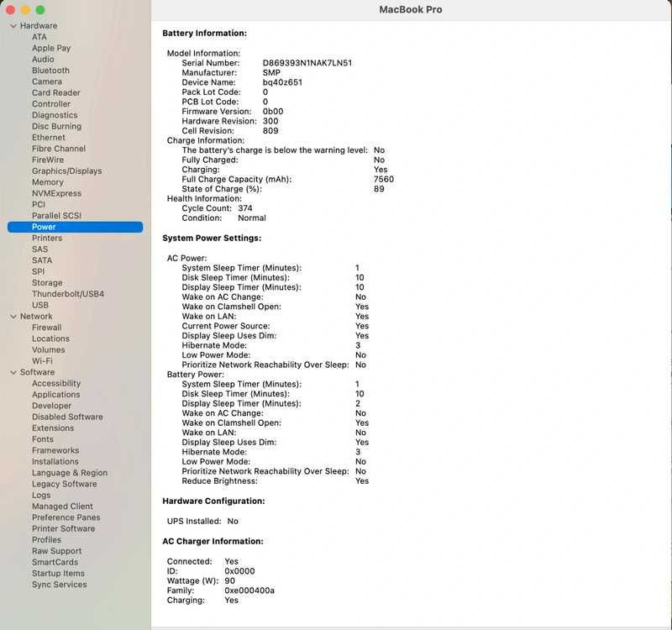672x630 pixels.
Task: Select ATA in the sidebar
Action: coord(39,37)
